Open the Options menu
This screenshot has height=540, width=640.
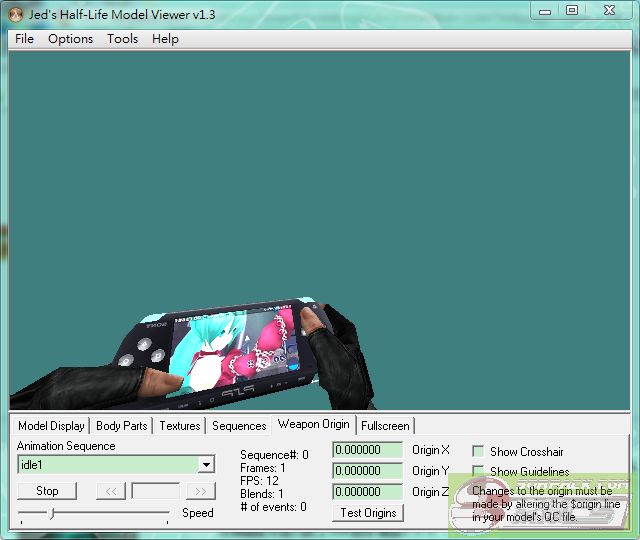point(70,39)
